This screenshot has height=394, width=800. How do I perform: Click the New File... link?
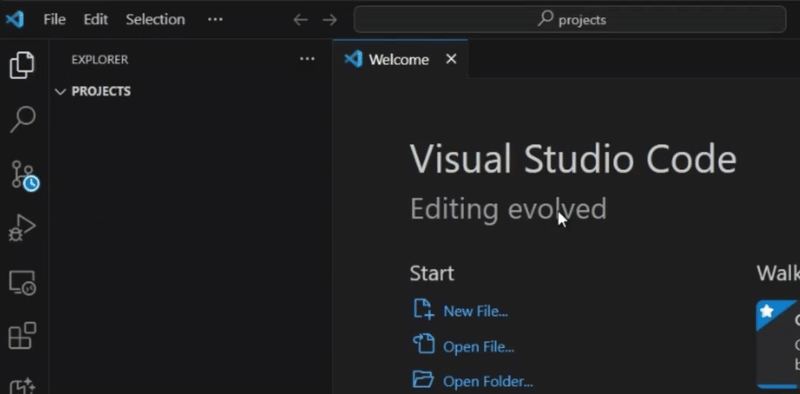476,311
